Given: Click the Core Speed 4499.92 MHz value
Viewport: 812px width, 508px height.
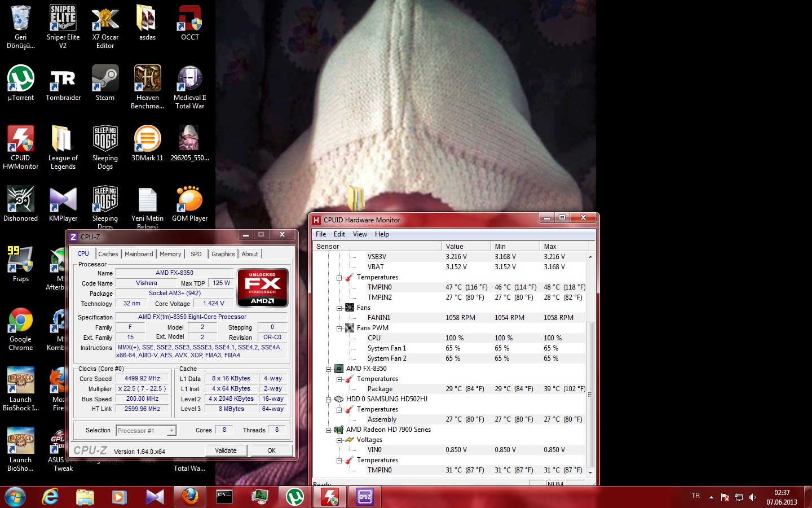Looking at the screenshot, I should pyautogui.click(x=142, y=379).
